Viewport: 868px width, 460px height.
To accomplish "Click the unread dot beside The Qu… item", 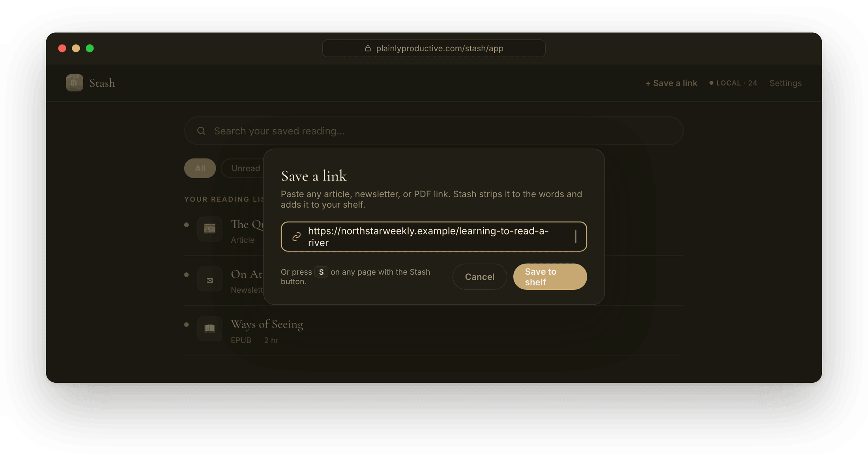I will pos(187,225).
